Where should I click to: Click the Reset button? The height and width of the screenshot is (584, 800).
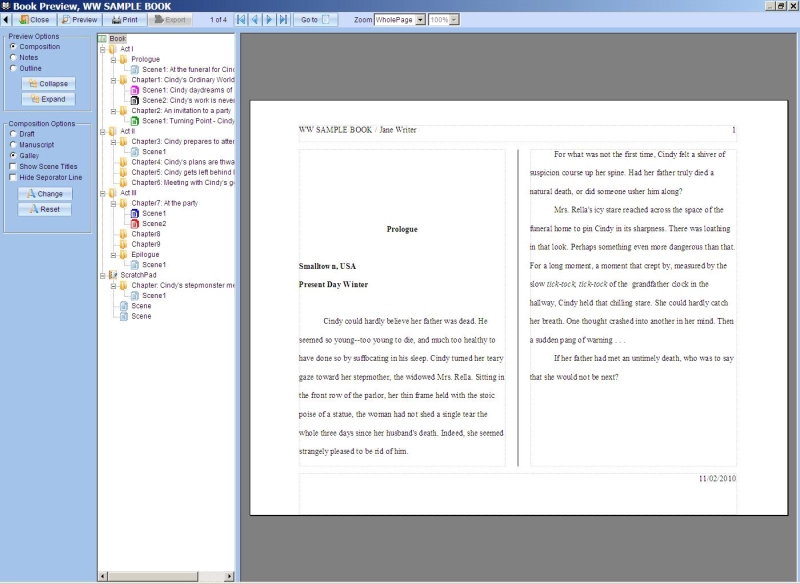pyautogui.click(x=45, y=209)
